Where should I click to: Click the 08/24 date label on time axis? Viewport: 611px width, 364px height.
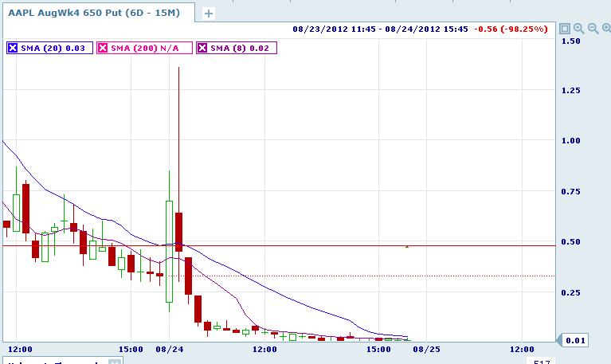[169, 349]
